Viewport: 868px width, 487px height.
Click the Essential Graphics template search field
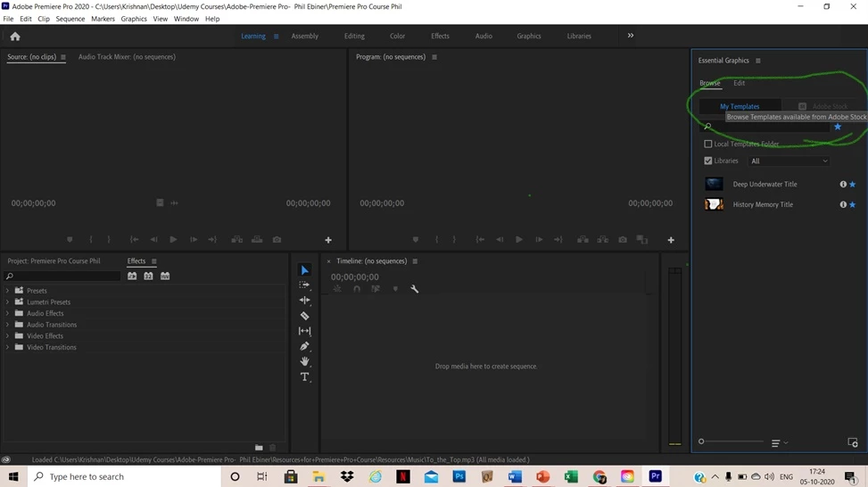click(766, 127)
